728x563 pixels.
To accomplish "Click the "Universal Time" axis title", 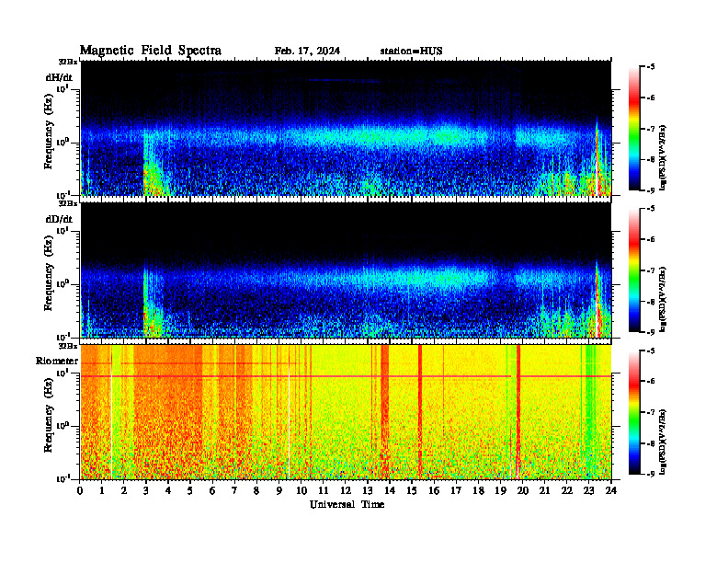I will (347, 504).
